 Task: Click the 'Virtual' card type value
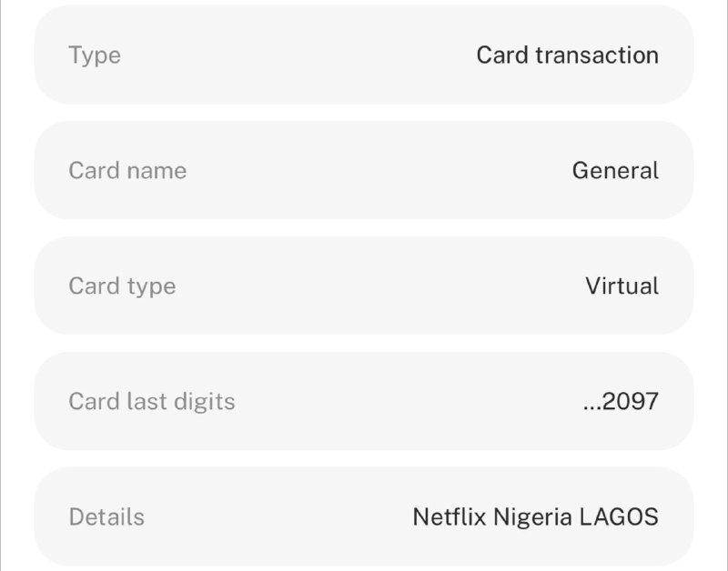pyautogui.click(x=622, y=286)
